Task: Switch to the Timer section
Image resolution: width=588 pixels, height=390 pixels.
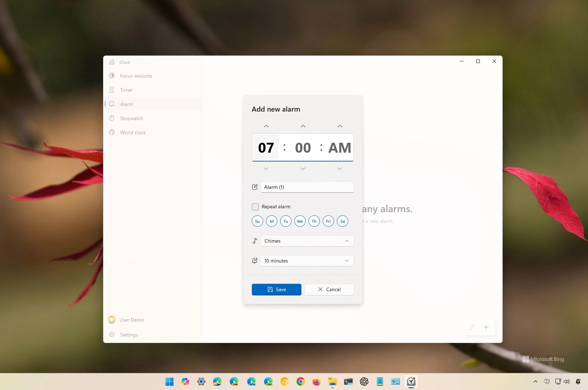Action: coord(126,90)
